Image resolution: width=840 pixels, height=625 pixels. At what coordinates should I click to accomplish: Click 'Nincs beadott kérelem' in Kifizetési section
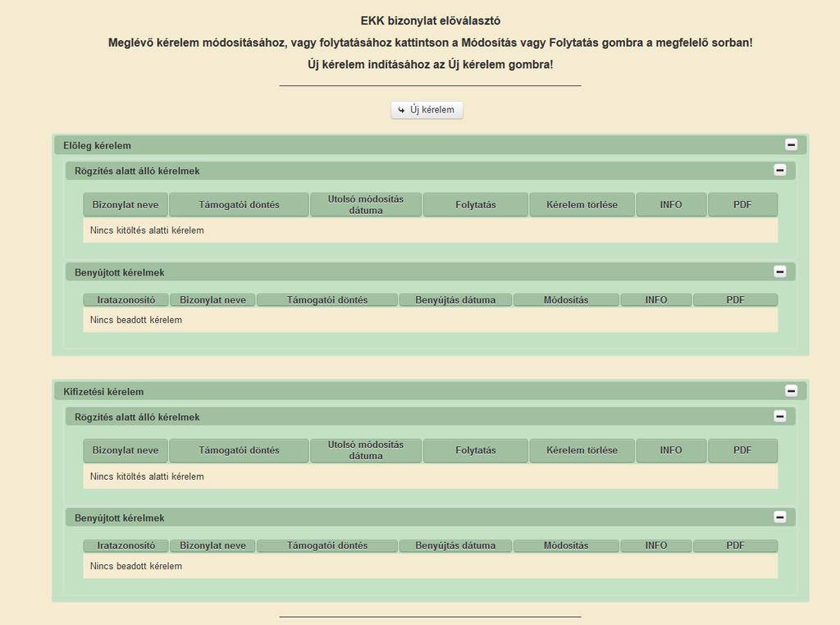pyautogui.click(x=136, y=566)
